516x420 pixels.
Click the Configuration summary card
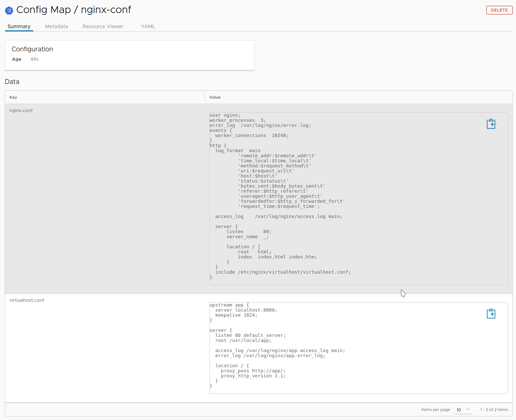pyautogui.click(x=129, y=55)
